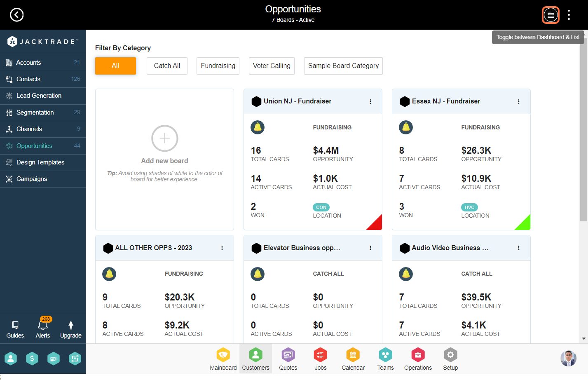This screenshot has width=588, height=380.
Task: Open Design Templates
Action: [x=43, y=162]
